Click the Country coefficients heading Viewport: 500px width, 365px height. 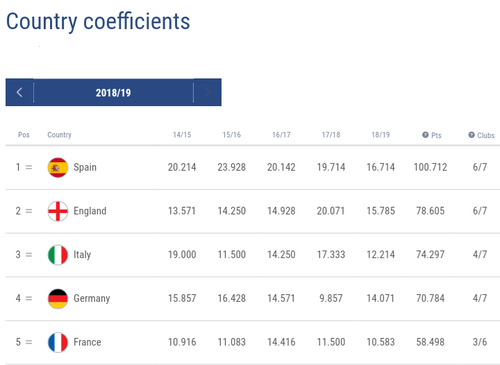click(98, 21)
